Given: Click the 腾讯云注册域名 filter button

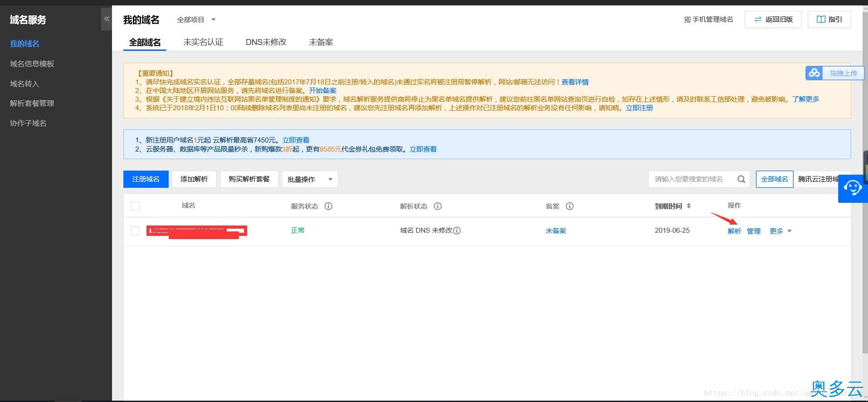Looking at the screenshot, I should [x=819, y=179].
